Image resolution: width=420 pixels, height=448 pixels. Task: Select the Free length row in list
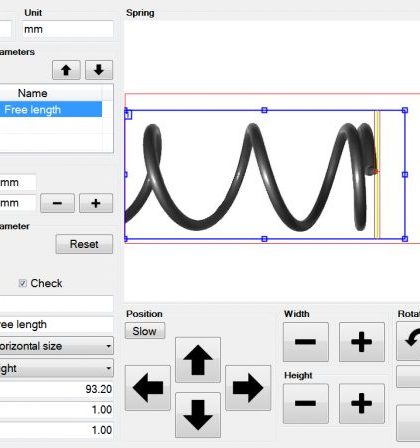[x=51, y=109]
